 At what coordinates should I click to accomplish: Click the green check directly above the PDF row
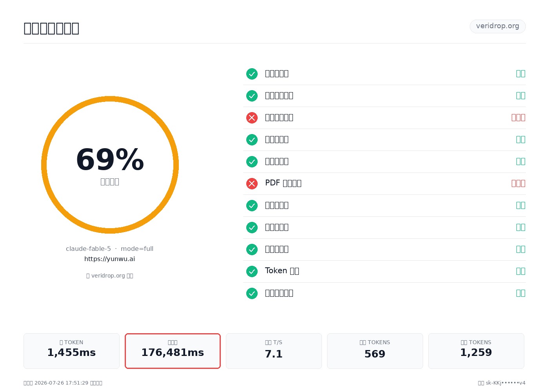coord(252,162)
